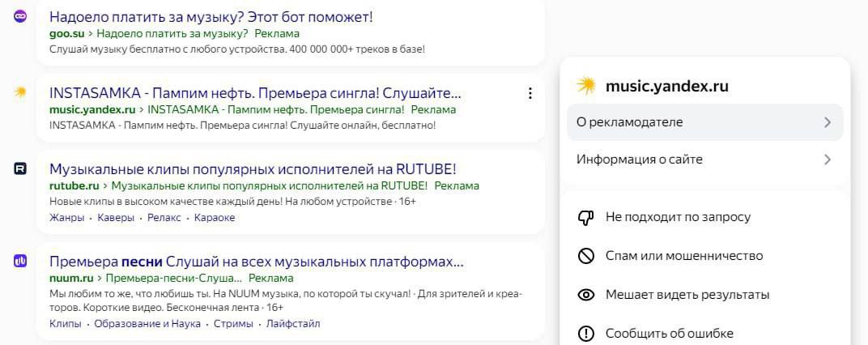Open the 'Надоело платить за музыку' headline link

tap(211, 16)
